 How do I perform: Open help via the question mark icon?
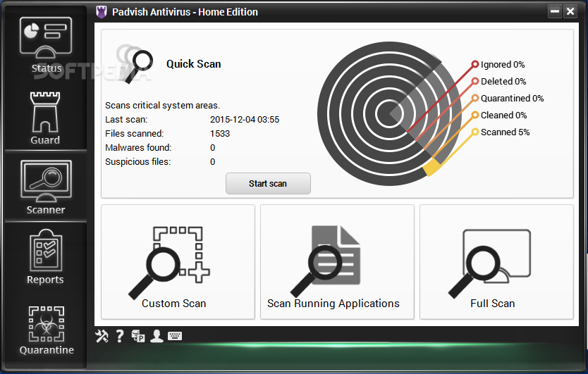pos(120,336)
